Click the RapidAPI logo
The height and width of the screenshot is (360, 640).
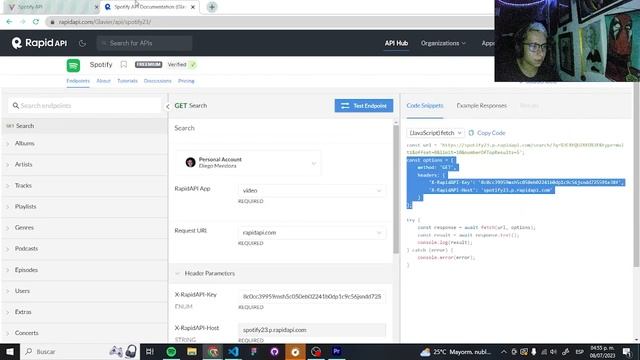39,43
